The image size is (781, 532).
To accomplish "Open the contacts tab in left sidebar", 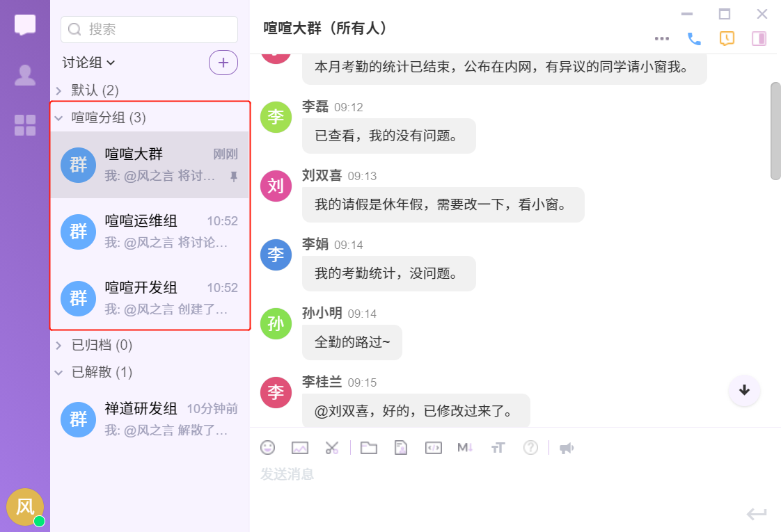I will point(25,75).
